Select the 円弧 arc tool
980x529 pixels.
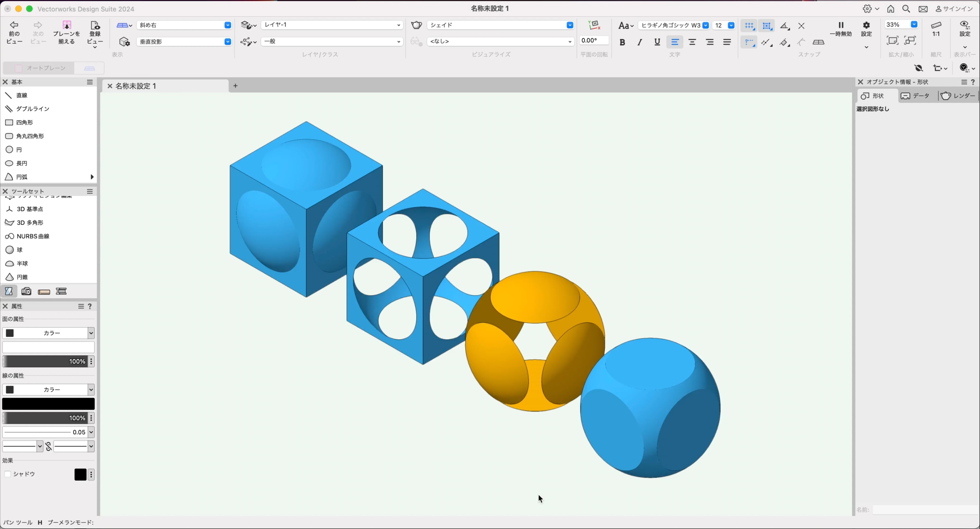[x=48, y=177]
